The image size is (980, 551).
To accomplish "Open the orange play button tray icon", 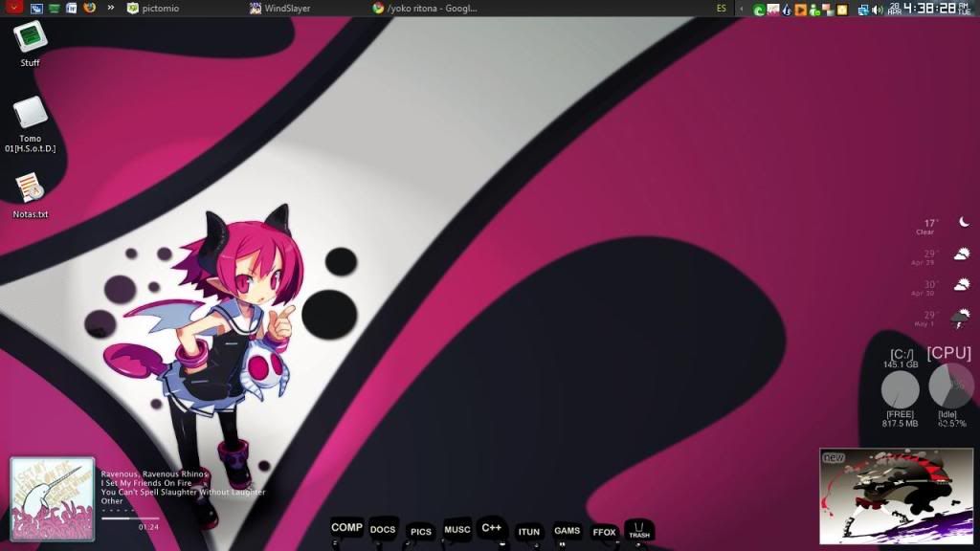I will point(801,10).
